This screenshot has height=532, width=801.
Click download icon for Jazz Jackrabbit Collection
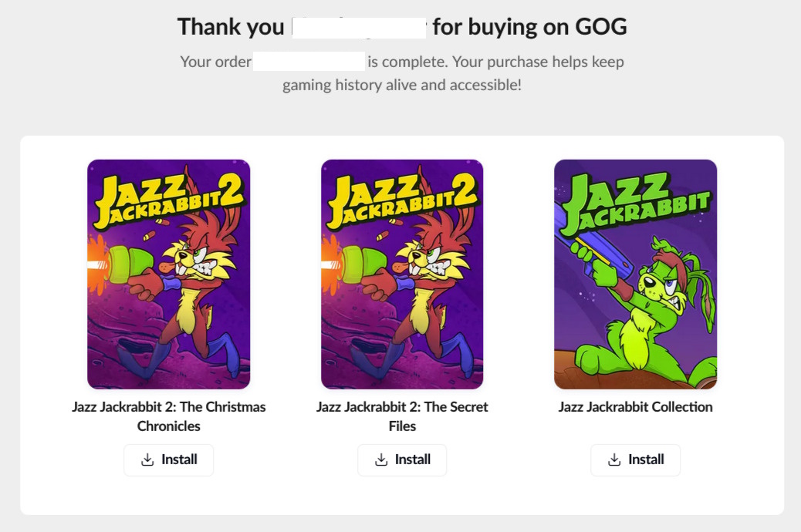614,460
